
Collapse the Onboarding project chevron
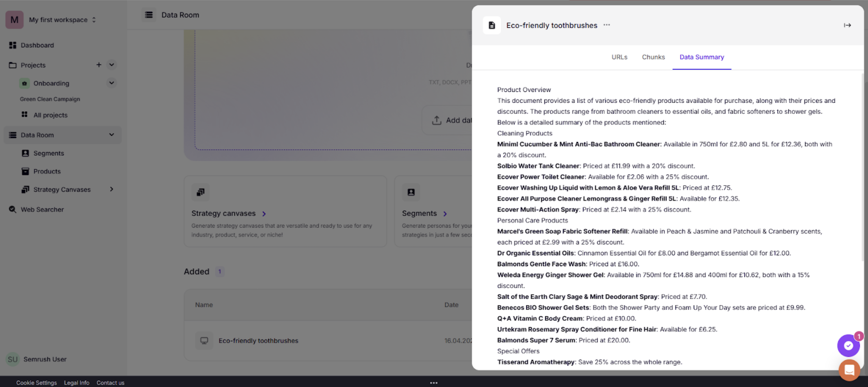[x=112, y=83]
